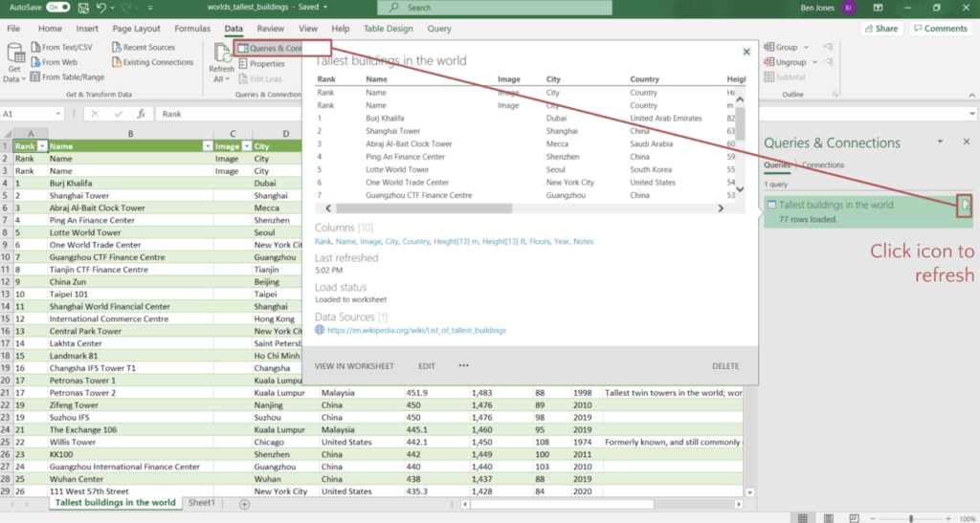Switch to Page Layout view in status bar

coord(828,518)
